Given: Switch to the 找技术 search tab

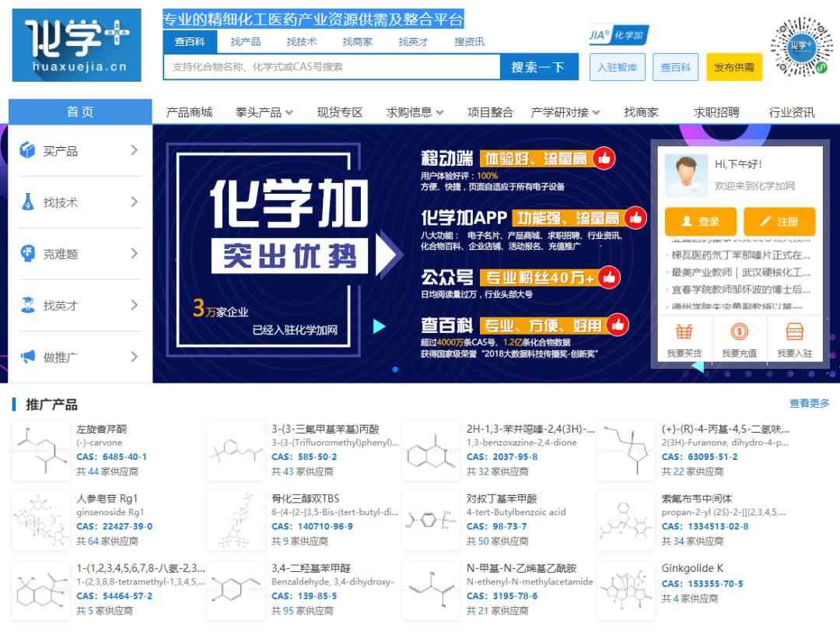Looking at the screenshot, I should coord(302,42).
